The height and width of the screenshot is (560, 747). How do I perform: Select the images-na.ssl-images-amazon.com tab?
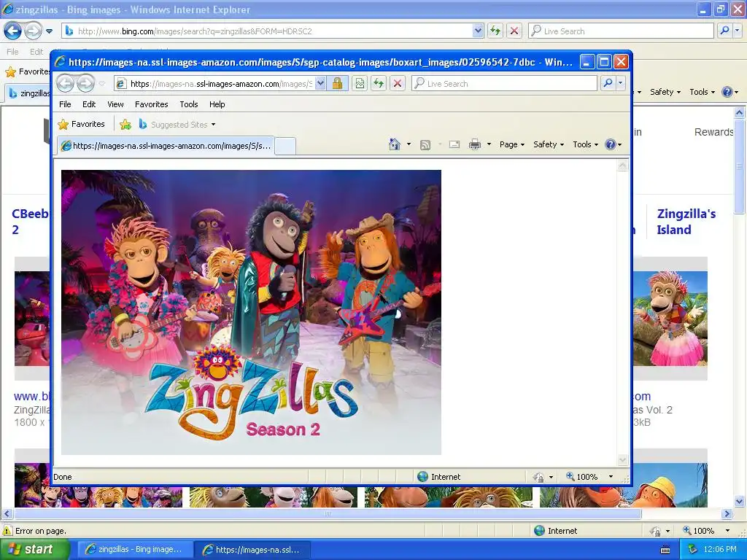(x=166, y=146)
